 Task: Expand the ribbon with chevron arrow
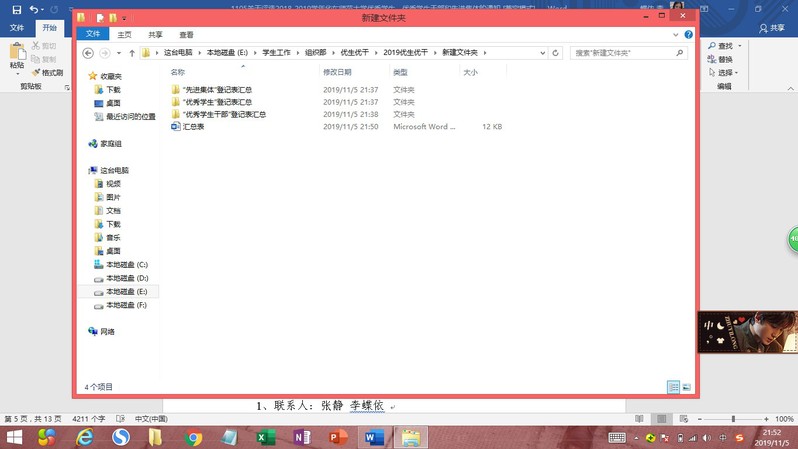(x=677, y=34)
